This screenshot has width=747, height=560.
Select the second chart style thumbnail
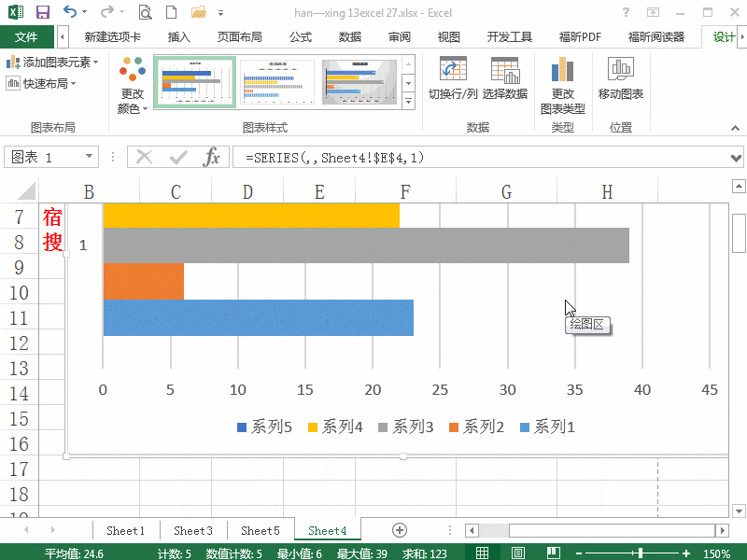pos(276,81)
